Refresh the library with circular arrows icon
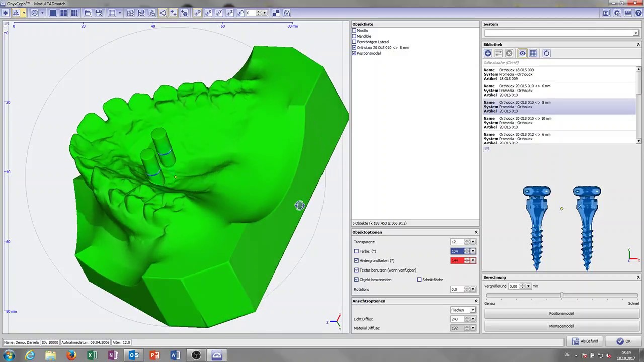Image resolution: width=644 pixels, height=362 pixels. tap(546, 53)
